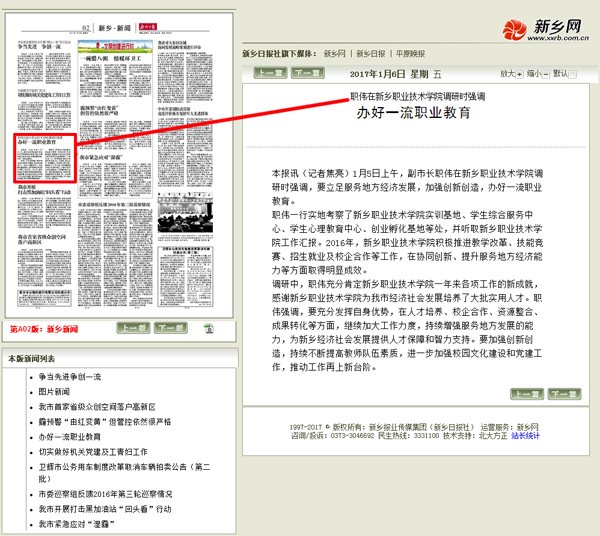The image size is (600, 536).
Task: Open 图片新闻 in the news list
Action: (55, 392)
